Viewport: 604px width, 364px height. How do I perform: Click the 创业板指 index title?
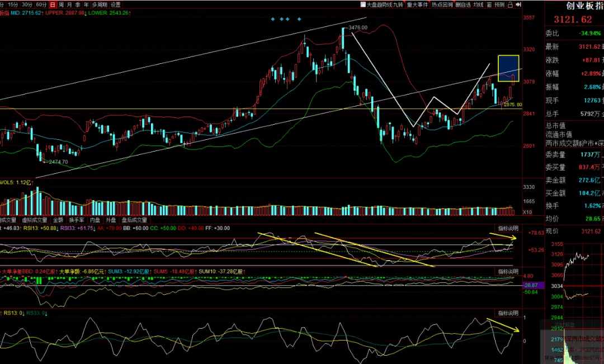tap(585, 6)
